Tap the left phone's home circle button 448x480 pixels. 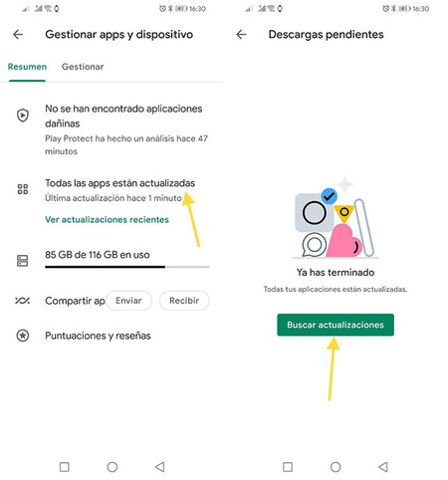click(x=112, y=467)
